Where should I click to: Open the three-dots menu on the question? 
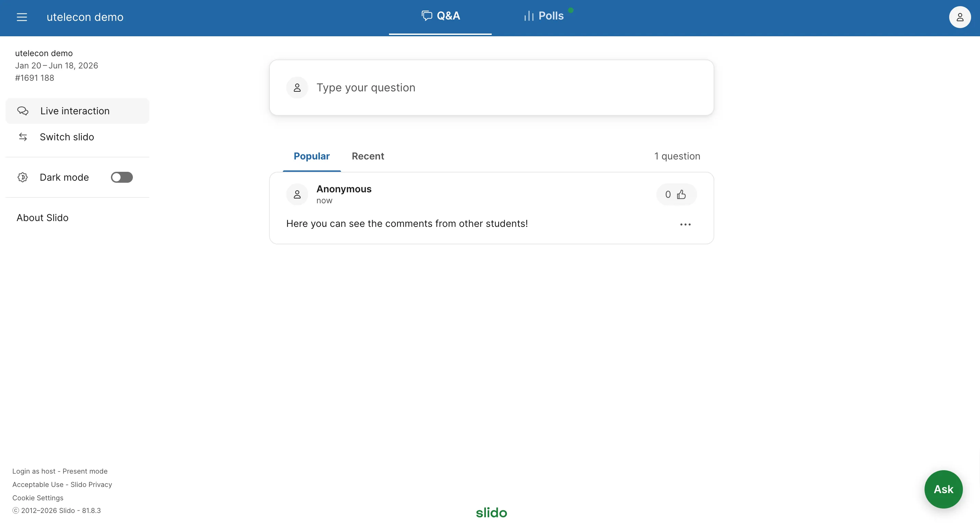[685, 224]
